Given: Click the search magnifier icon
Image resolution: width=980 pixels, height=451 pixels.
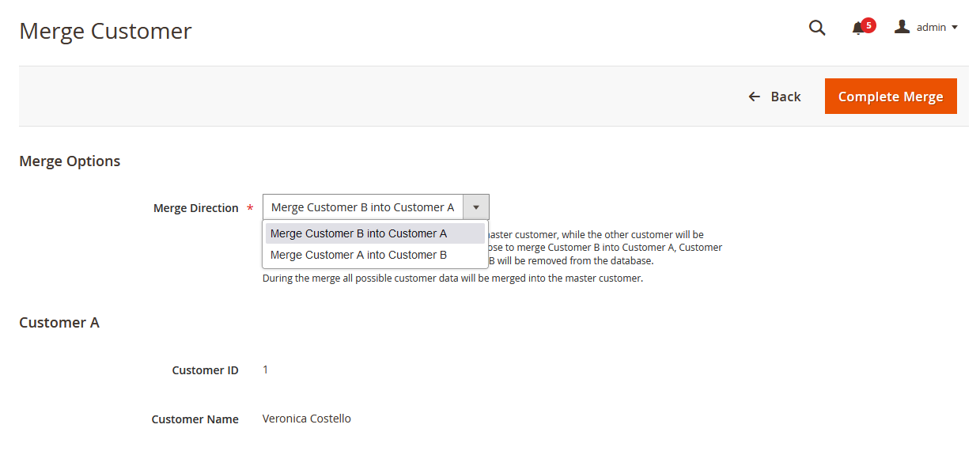Looking at the screenshot, I should tap(817, 28).
